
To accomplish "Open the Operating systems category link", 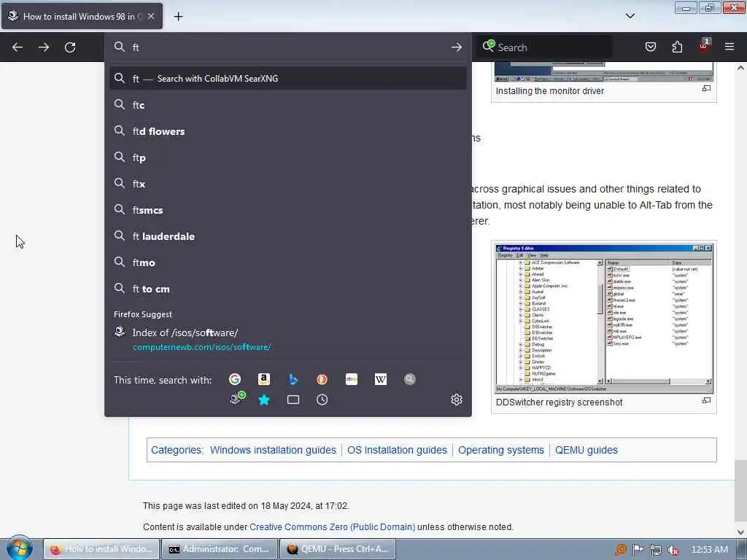I will click(x=500, y=450).
